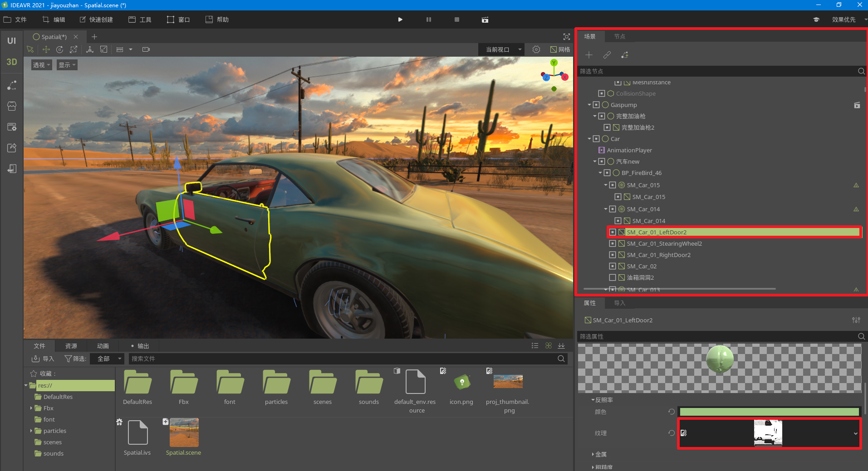Switch to UI editing mode in the sidebar
The width and height of the screenshot is (868, 471).
12,41
